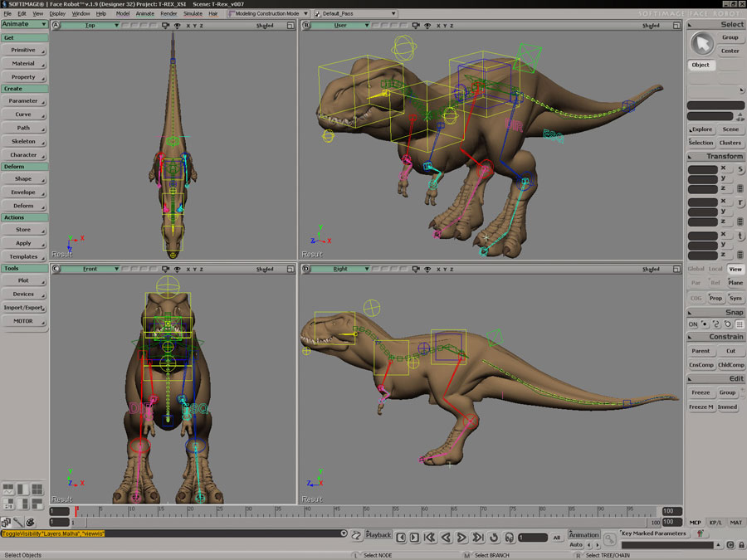747x560 pixels.
Task: Toggle the eye icon in the Top viewport
Action: pos(178,25)
